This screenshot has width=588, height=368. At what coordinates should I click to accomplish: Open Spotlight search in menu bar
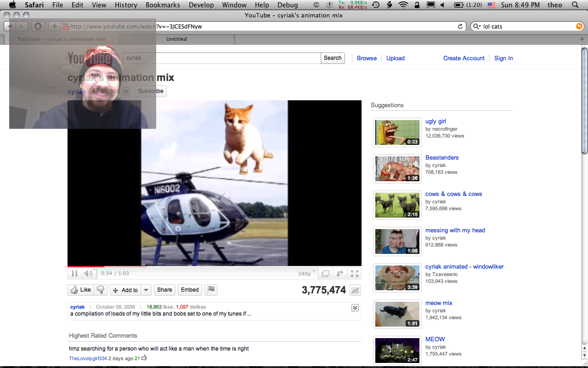(575, 5)
